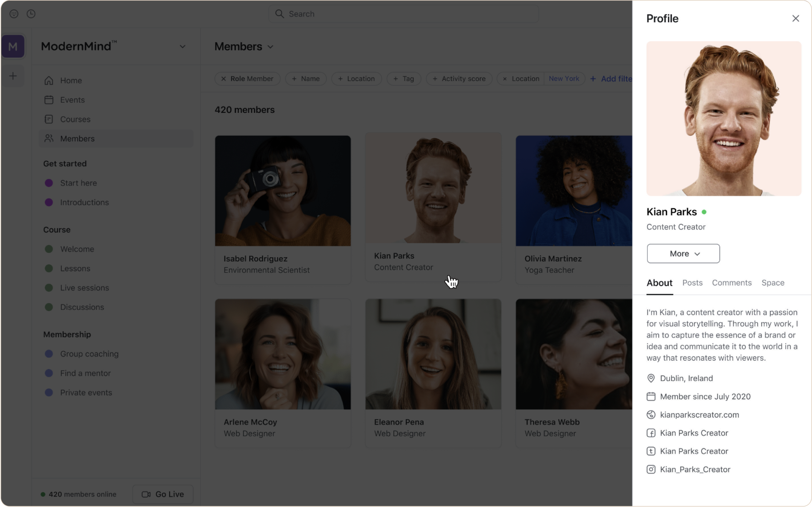Screen dimensions: 812x507
Task: Remove the Role Member filter
Action: (224, 78)
